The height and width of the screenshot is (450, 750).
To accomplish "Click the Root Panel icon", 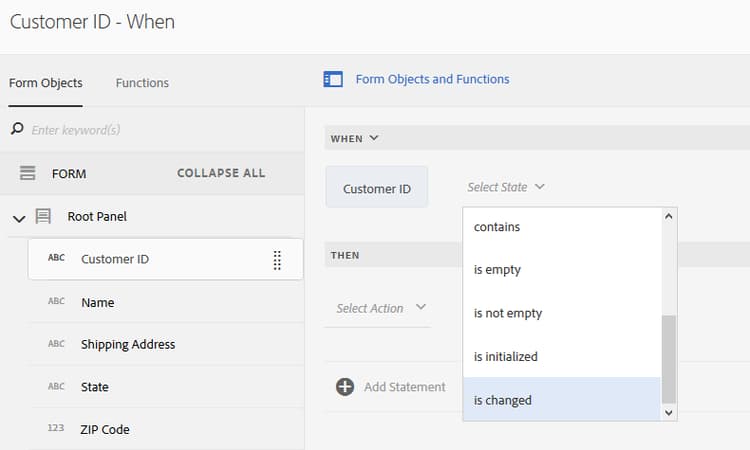I will click(x=43, y=216).
